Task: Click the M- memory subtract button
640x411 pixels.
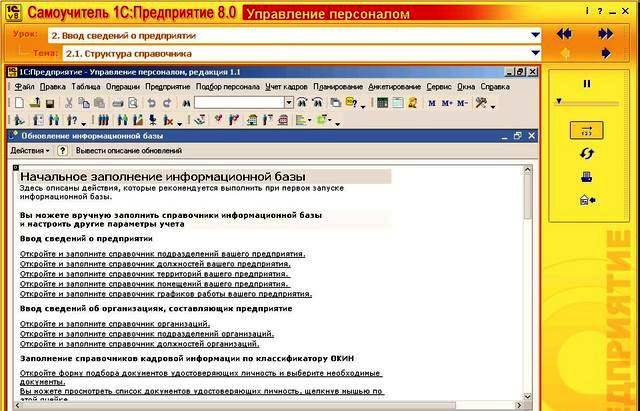Action: pyautogui.click(x=462, y=103)
